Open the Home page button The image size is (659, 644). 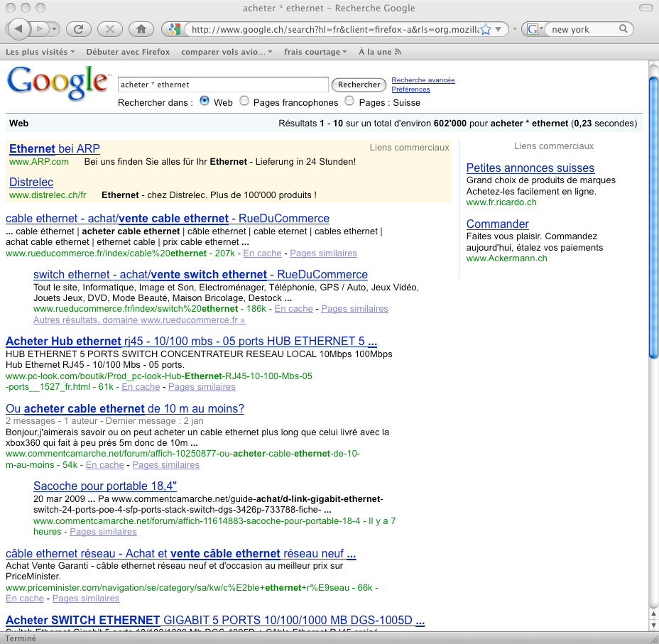coord(141,29)
